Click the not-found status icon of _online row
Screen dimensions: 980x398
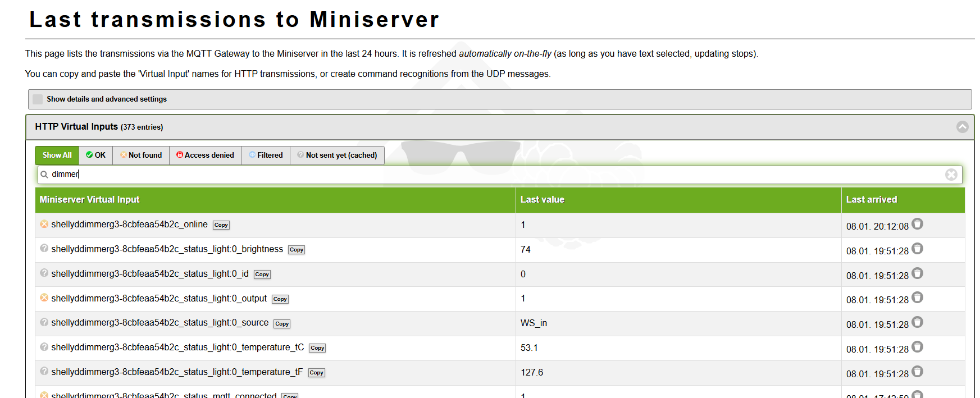click(x=44, y=224)
